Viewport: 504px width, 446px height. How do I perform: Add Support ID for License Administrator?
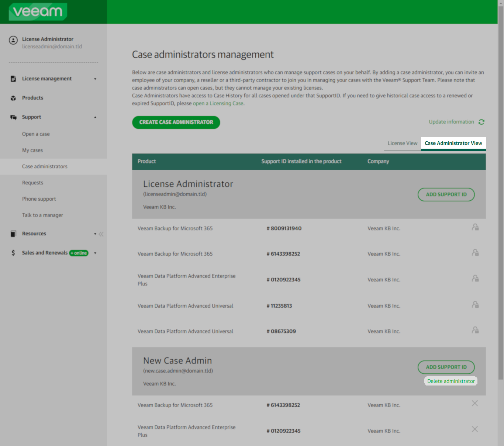[446, 194]
